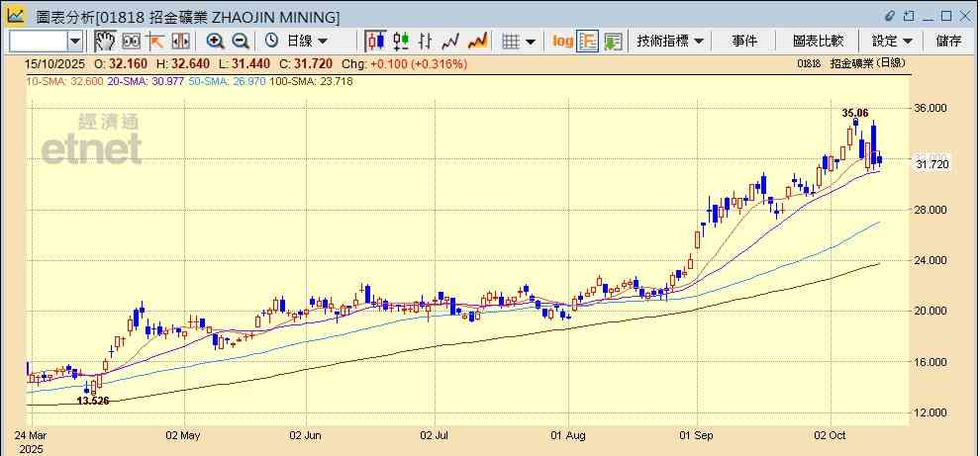The width and height of the screenshot is (980, 456).
Task: Click the orange arrow pointer tool
Action: click(x=155, y=41)
